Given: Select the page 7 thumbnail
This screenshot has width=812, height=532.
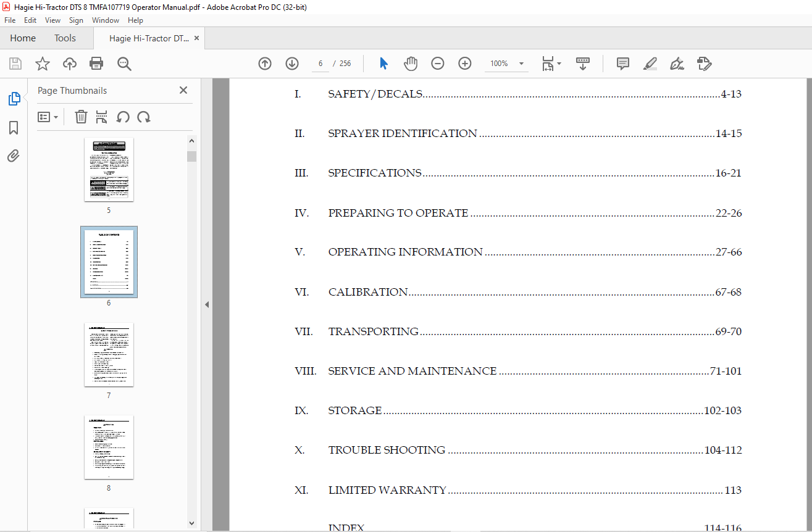Looking at the screenshot, I should [x=109, y=355].
